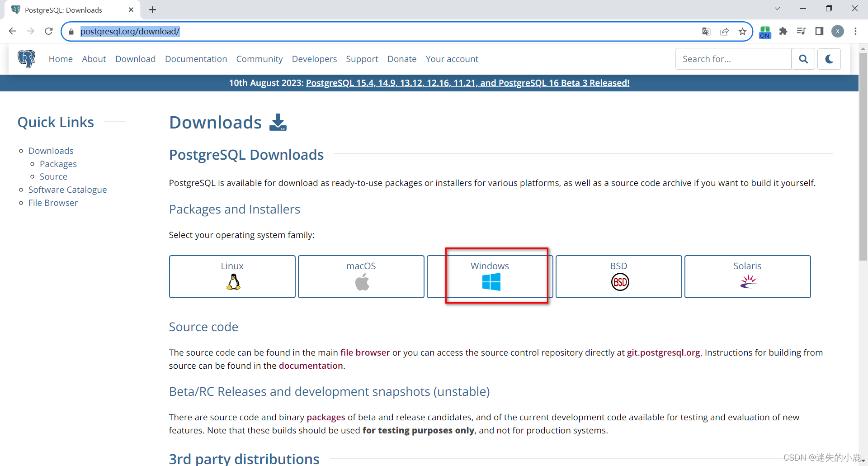Open Support in navigation

pyautogui.click(x=362, y=59)
